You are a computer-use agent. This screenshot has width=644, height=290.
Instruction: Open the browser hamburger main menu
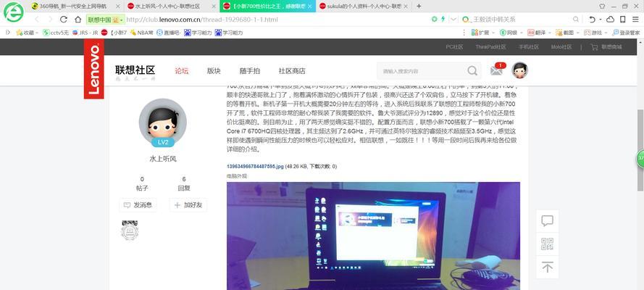point(635,20)
